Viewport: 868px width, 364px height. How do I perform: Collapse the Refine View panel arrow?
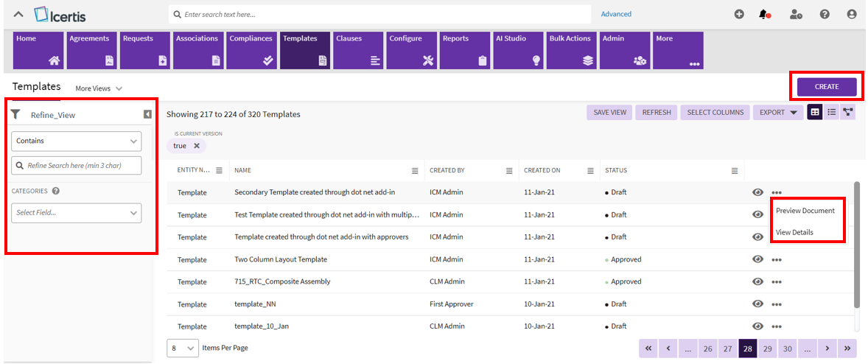click(147, 114)
